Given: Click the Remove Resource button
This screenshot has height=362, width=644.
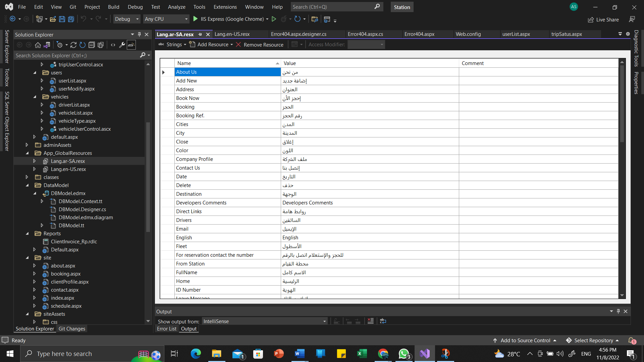Looking at the screenshot, I should click(x=260, y=45).
